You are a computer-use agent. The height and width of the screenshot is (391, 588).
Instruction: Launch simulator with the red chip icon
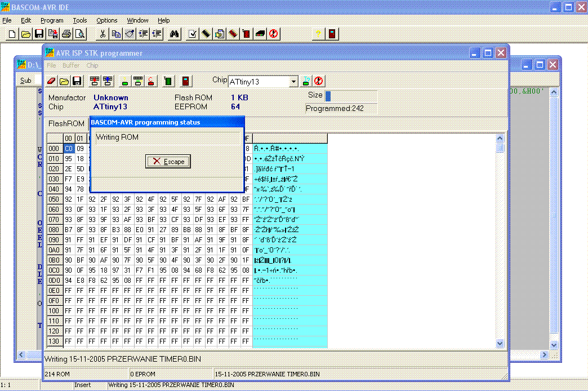[233, 34]
